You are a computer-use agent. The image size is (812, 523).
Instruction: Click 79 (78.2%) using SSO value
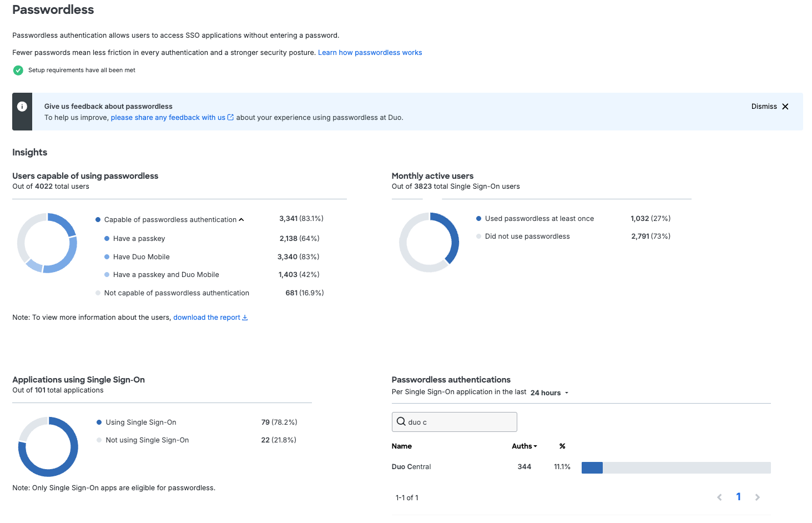tap(279, 423)
